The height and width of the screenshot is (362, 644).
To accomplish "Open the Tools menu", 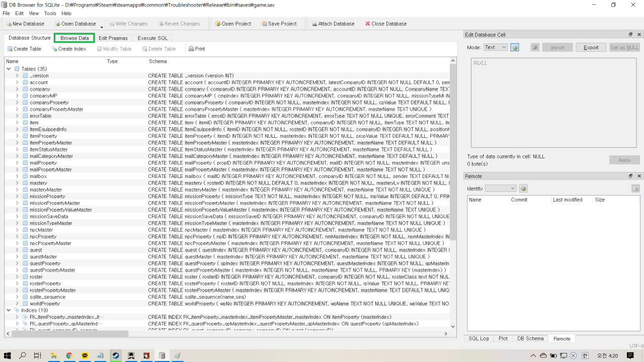I will [50, 14].
